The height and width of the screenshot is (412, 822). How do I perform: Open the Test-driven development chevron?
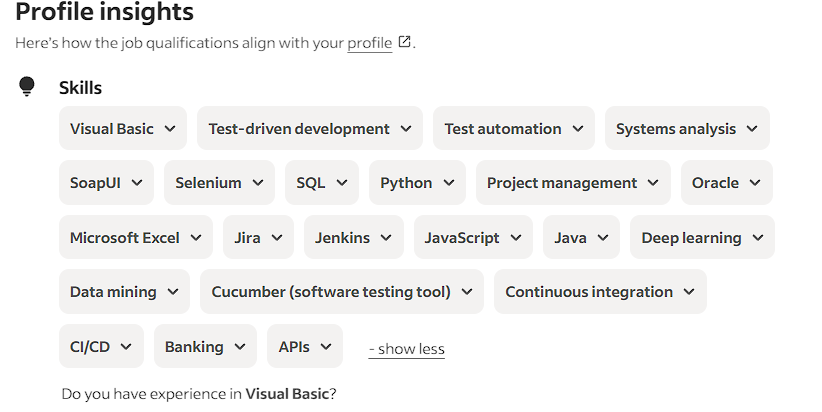[406, 129]
